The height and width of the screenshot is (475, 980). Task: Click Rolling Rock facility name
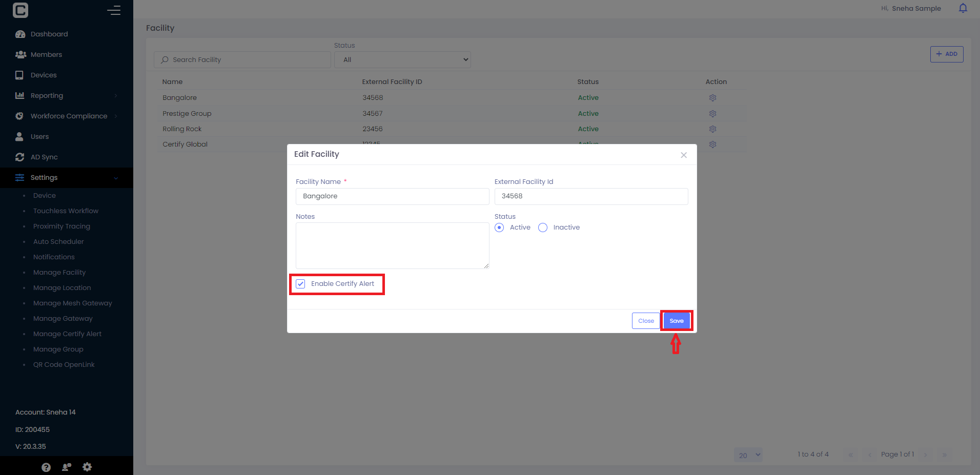[x=182, y=129]
